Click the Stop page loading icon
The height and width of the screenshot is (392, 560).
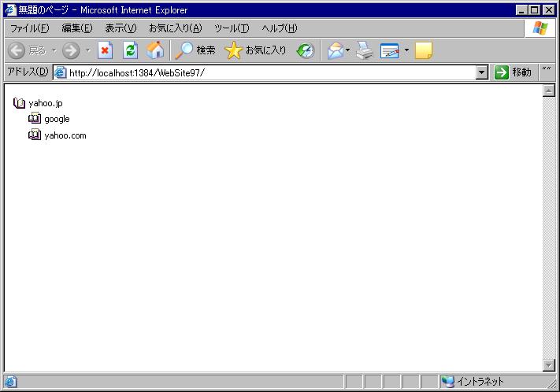(x=105, y=50)
